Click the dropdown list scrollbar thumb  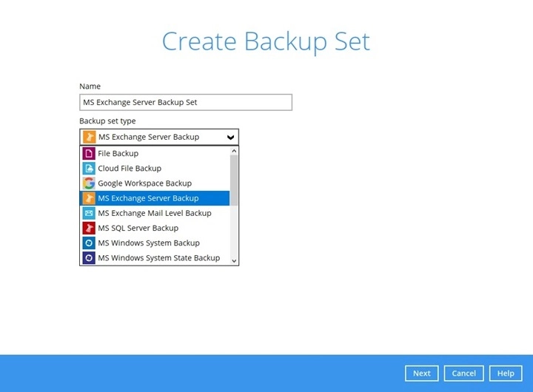click(x=234, y=180)
